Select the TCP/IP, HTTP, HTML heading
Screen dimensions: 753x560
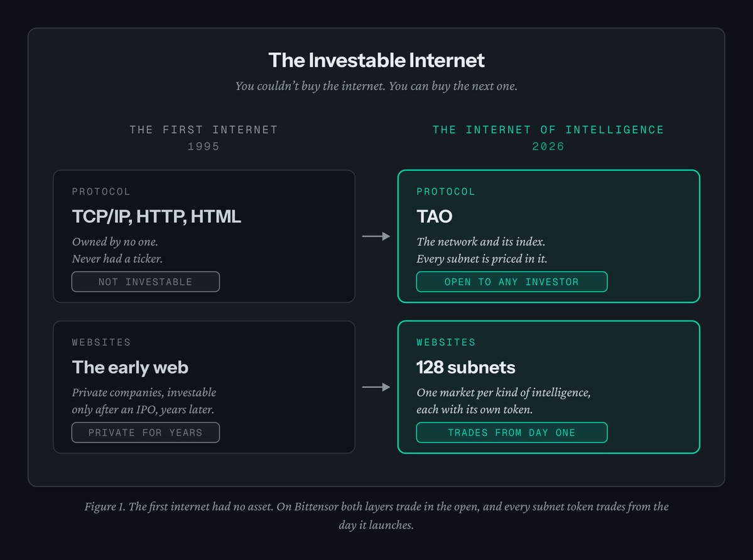click(156, 217)
